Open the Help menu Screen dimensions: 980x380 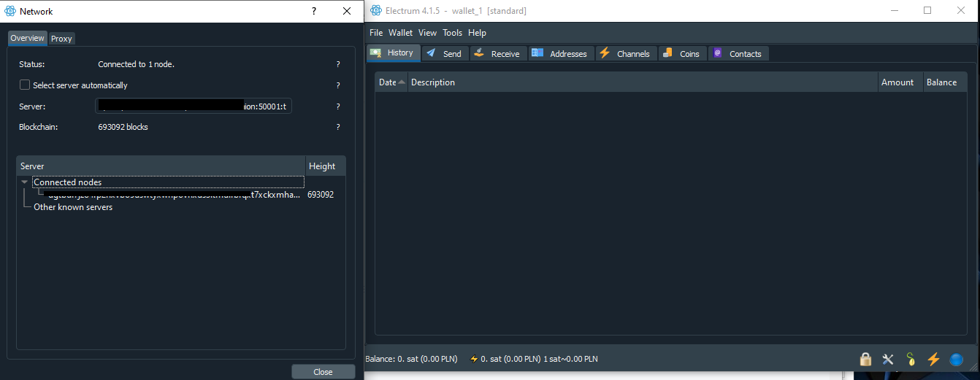(x=478, y=33)
